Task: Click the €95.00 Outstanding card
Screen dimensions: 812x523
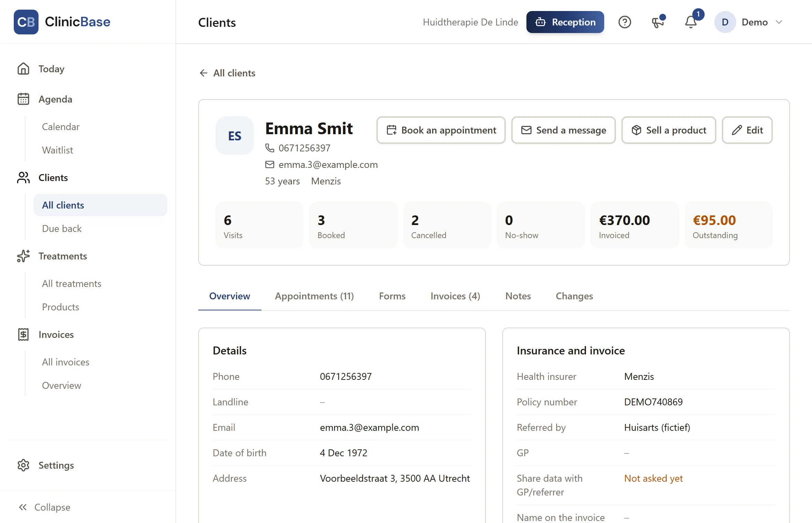Action: point(728,225)
